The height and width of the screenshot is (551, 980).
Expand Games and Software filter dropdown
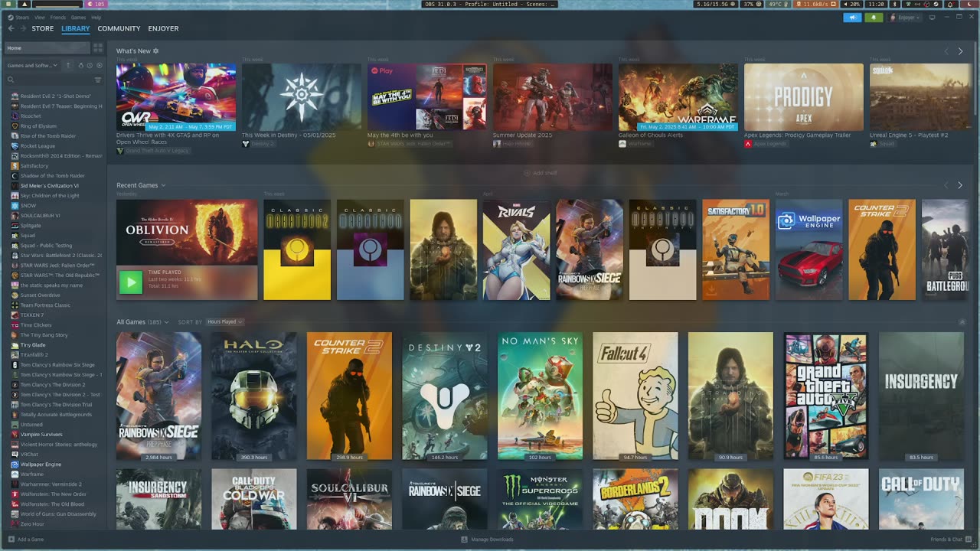point(32,65)
